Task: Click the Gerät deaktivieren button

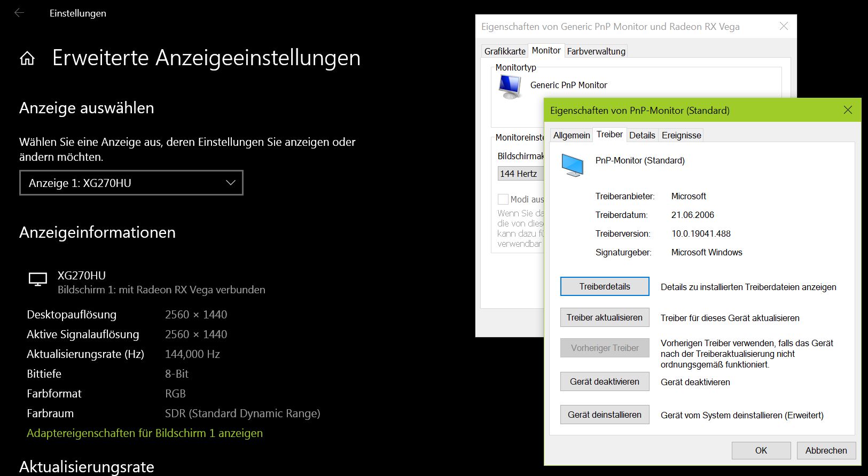Action: [x=605, y=381]
